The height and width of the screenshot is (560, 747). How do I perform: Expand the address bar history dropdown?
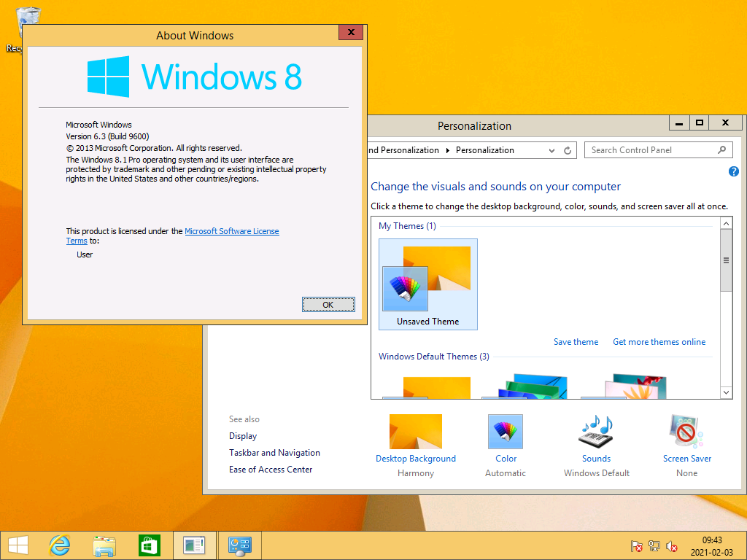point(552,150)
